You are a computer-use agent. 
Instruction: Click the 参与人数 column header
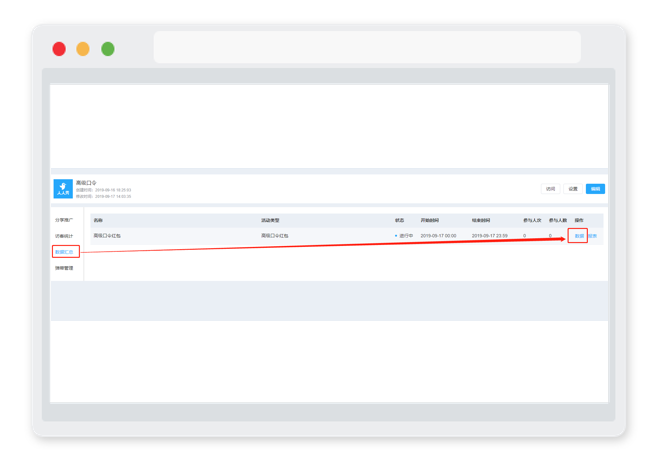(x=558, y=221)
